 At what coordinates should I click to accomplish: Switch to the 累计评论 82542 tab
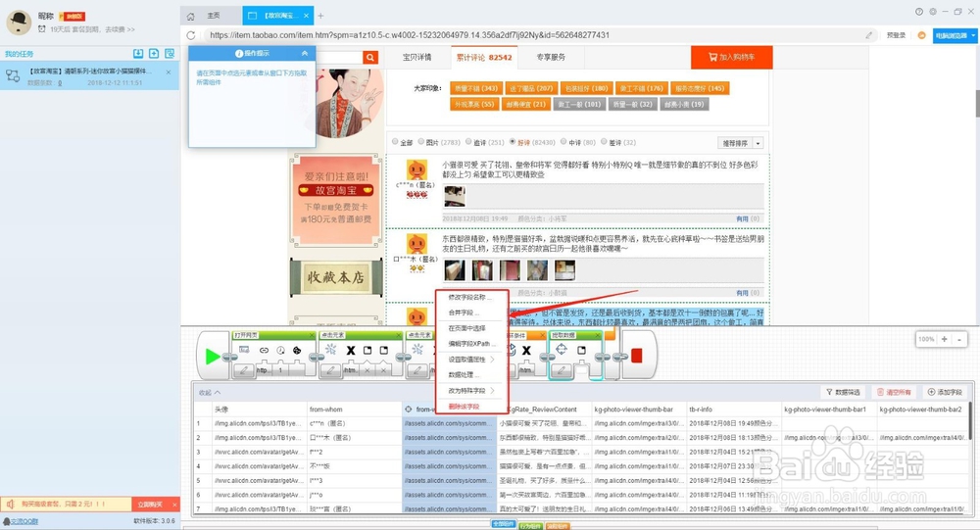484,57
